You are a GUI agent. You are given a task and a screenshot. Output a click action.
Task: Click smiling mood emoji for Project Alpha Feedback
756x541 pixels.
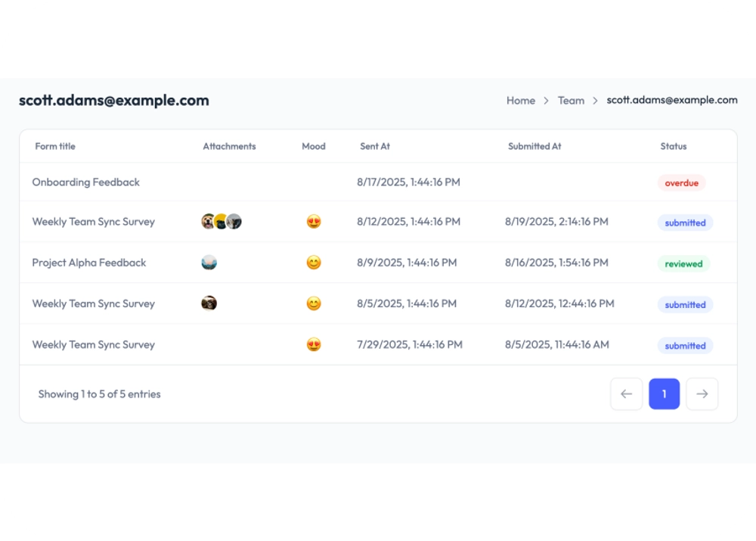click(x=314, y=263)
